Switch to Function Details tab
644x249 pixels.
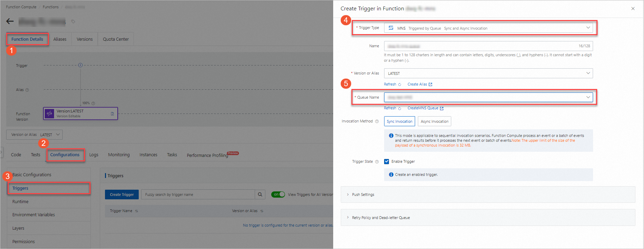27,39
